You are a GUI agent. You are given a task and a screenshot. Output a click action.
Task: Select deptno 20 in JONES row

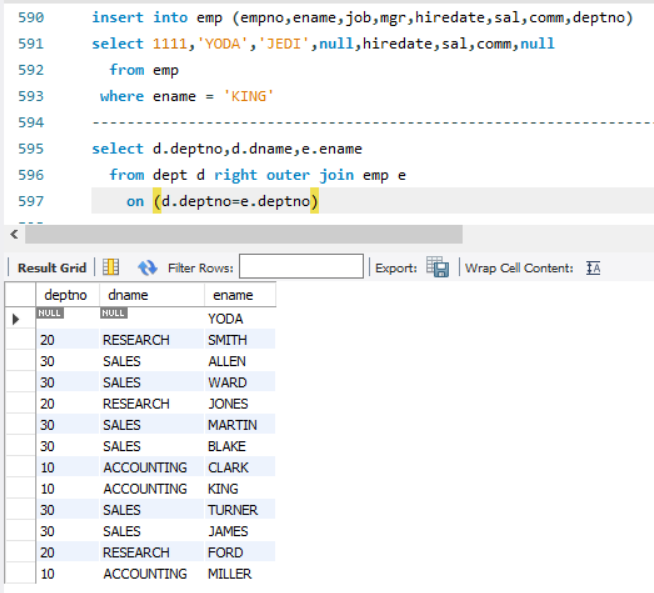pyautogui.click(x=68, y=404)
